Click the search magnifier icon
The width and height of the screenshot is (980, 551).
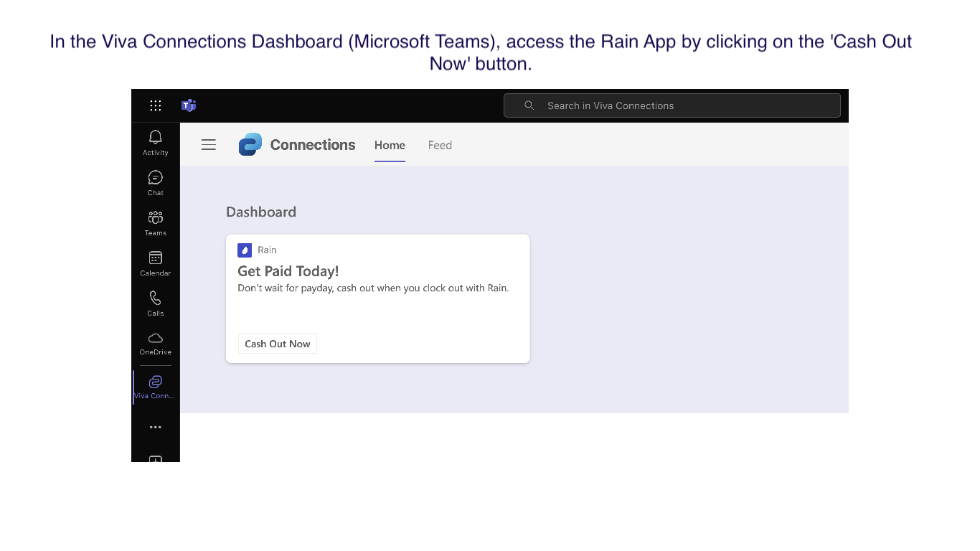[x=529, y=105]
